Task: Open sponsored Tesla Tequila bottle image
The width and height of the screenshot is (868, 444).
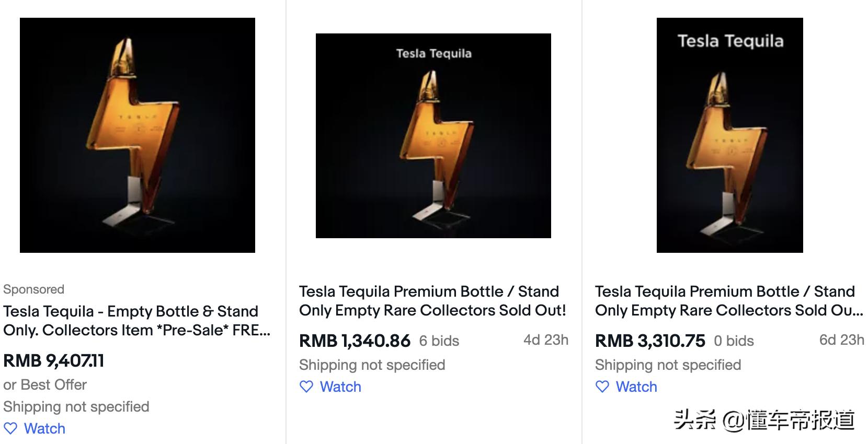Action: (138, 135)
